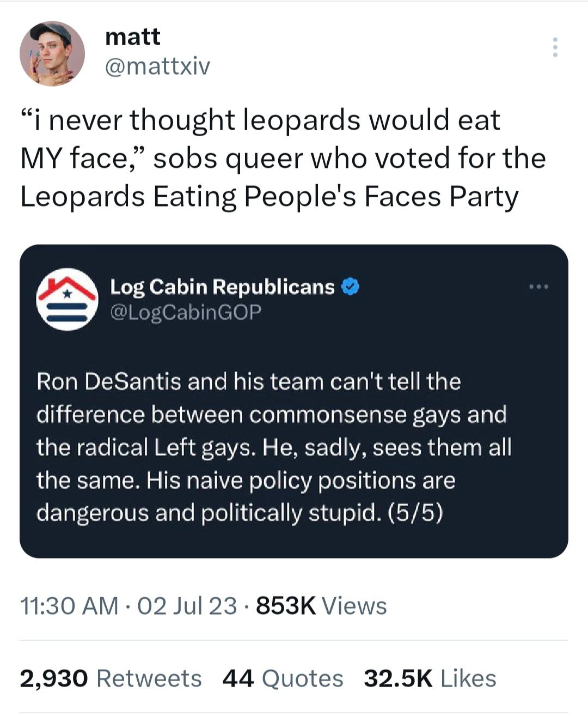
Task: Show the 2,930 Retweets list
Action: 111,678
